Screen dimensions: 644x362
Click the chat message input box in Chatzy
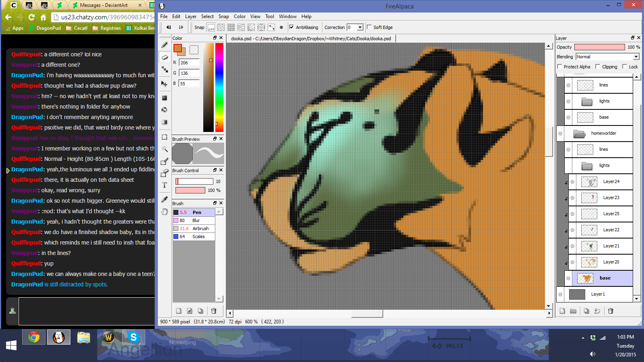coord(87,311)
